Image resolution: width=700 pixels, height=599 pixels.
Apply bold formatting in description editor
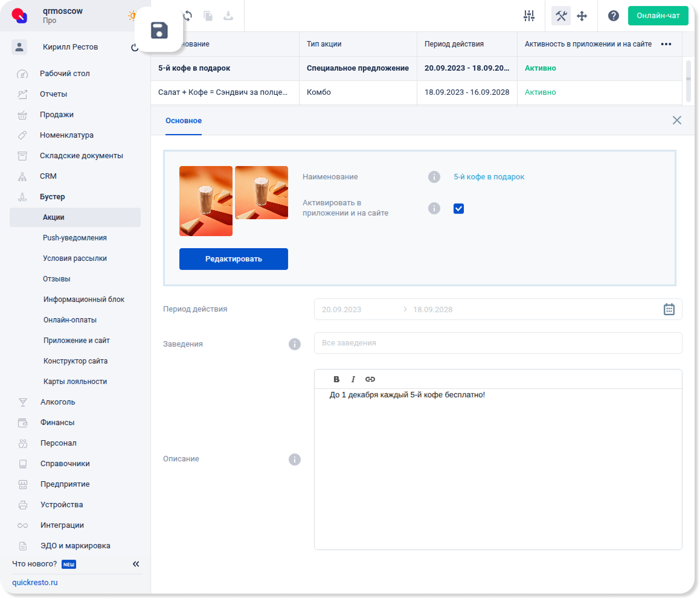(336, 379)
